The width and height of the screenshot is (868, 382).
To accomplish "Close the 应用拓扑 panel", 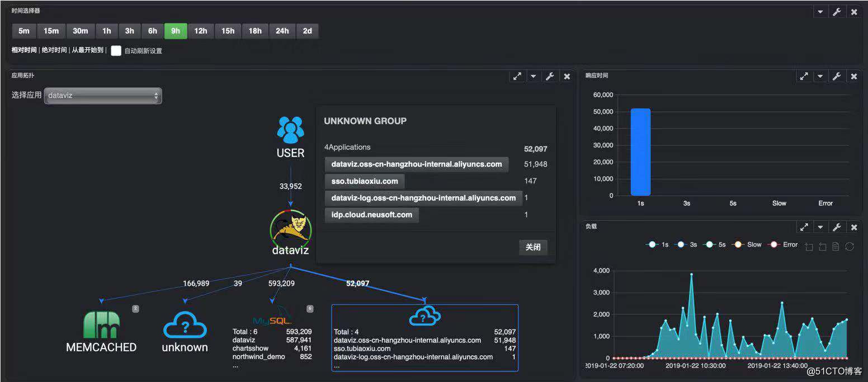I will click(x=567, y=77).
